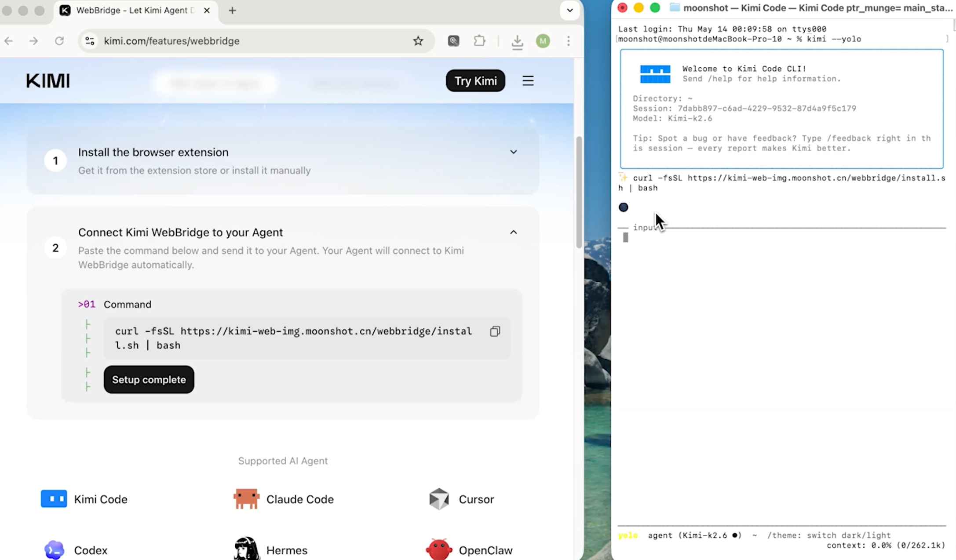
Task: Click the 'Connect Kimi WebBridge to your Agent' heading
Action: pos(181,232)
